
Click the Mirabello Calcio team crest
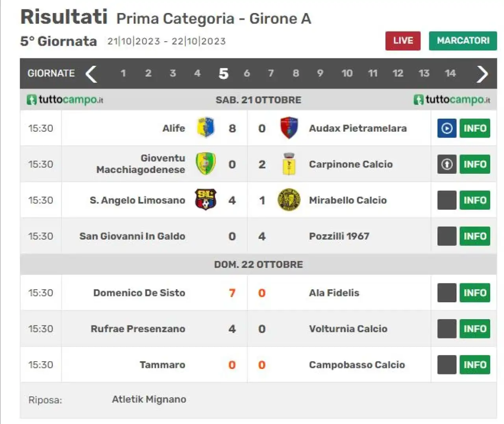[289, 199]
